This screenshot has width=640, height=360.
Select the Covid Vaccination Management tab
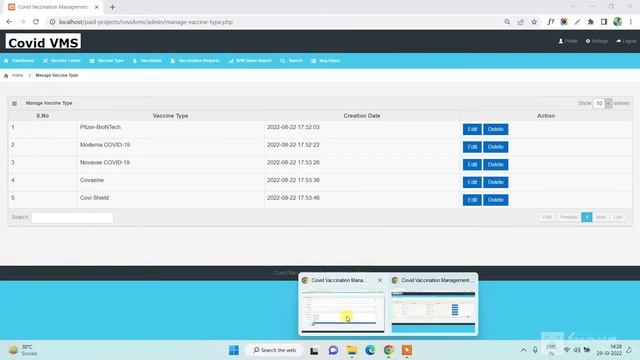pyautogui.click(x=53, y=7)
